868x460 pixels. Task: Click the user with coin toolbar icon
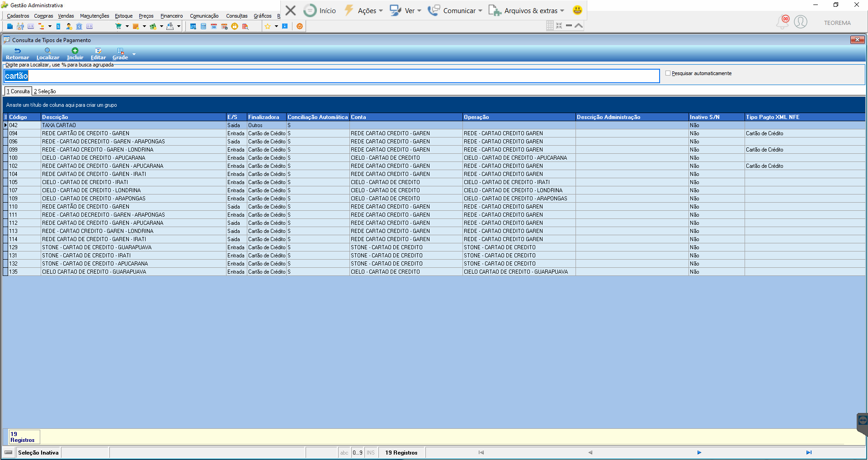click(x=69, y=26)
